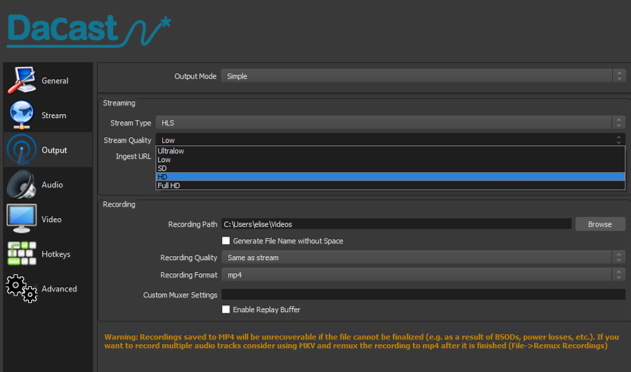This screenshot has width=631, height=372.
Task: Click the Stream globe icon
Action: [x=21, y=115]
